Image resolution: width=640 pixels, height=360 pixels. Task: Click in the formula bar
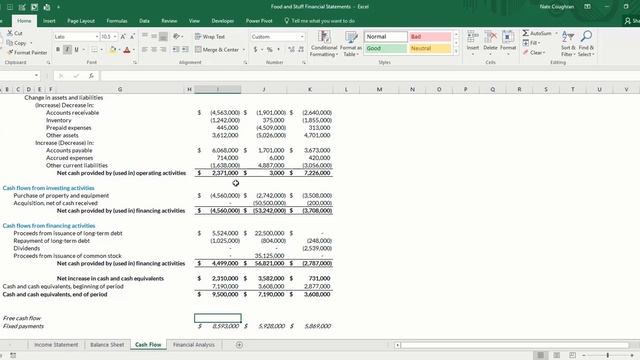369,76
